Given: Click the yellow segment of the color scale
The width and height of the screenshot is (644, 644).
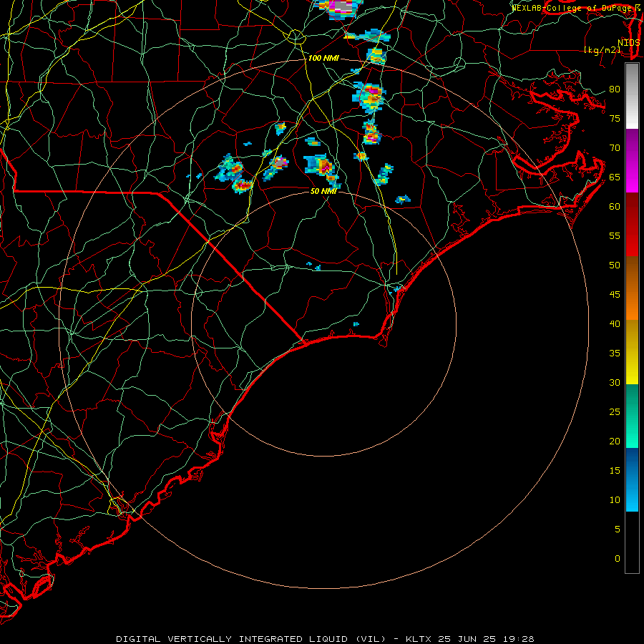Looking at the screenshot, I should coord(632,352).
